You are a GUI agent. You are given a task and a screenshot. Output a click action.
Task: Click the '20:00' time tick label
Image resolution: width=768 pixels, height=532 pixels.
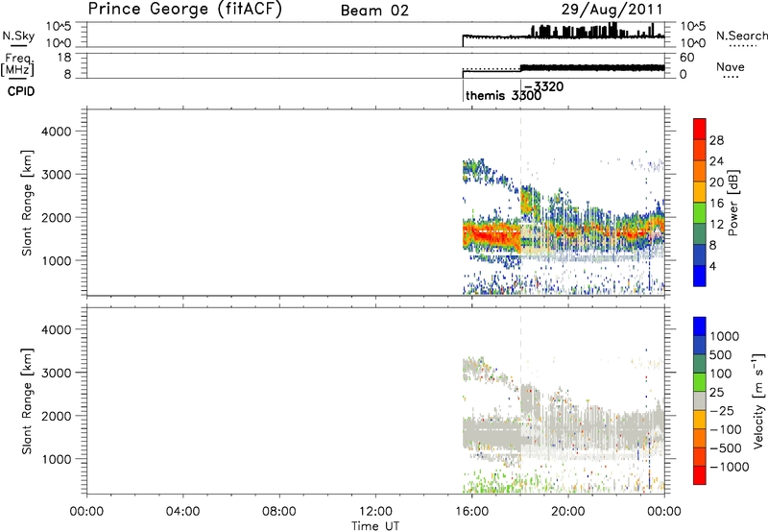click(x=568, y=512)
